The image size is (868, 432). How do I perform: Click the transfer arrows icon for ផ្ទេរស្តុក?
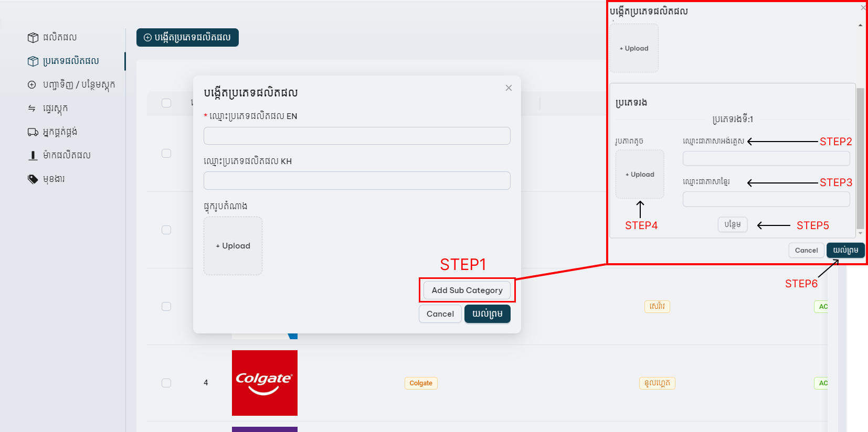pyautogui.click(x=32, y=109)
